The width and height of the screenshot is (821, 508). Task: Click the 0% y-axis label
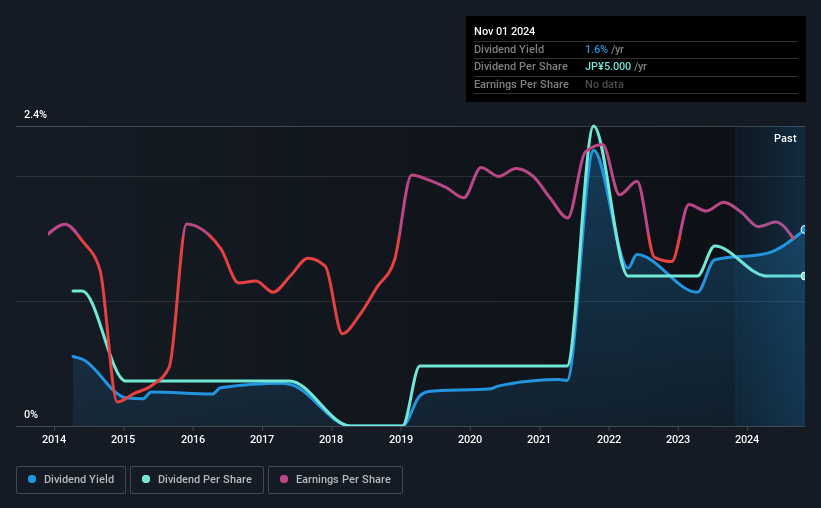point(31,414)
